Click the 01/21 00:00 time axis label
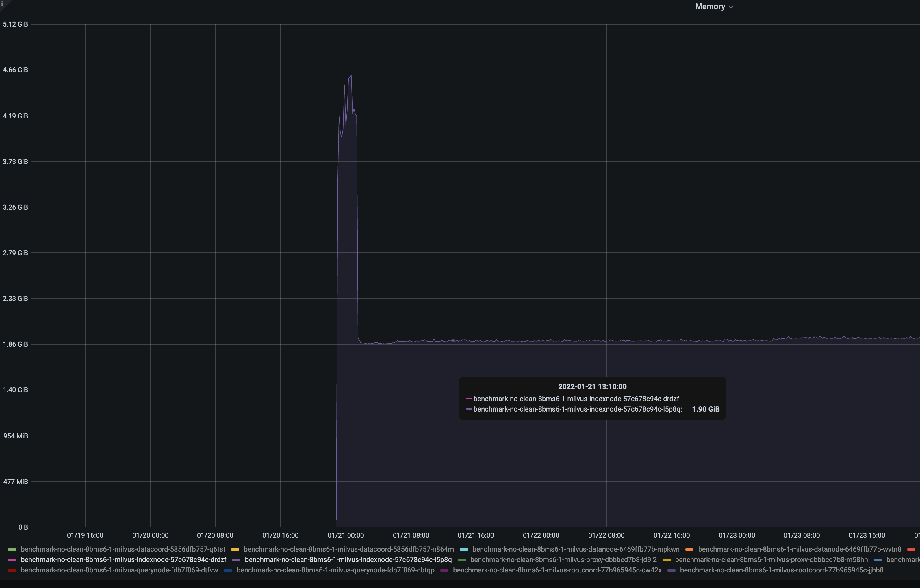The image size is (920, 588). coord(345,535)
